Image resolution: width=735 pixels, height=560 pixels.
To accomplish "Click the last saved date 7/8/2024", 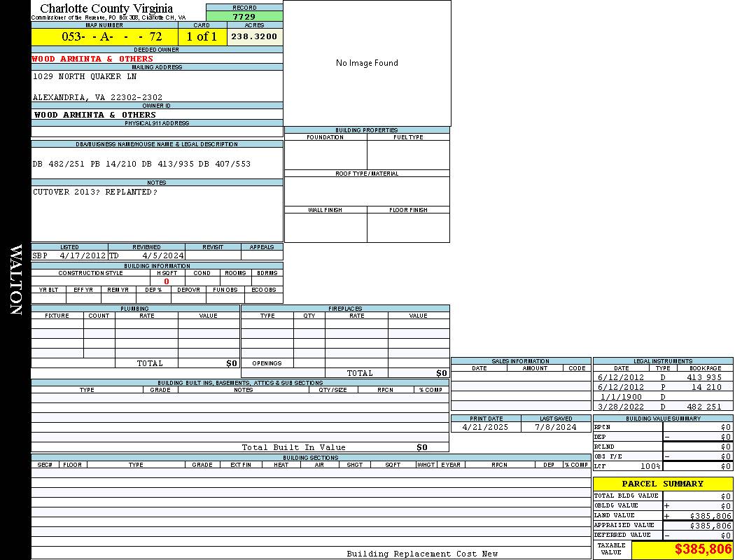I will [x=555, y=427].
